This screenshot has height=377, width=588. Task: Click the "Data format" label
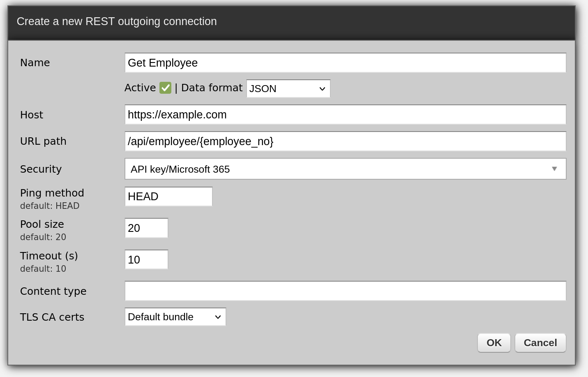(x=212, y=88)
